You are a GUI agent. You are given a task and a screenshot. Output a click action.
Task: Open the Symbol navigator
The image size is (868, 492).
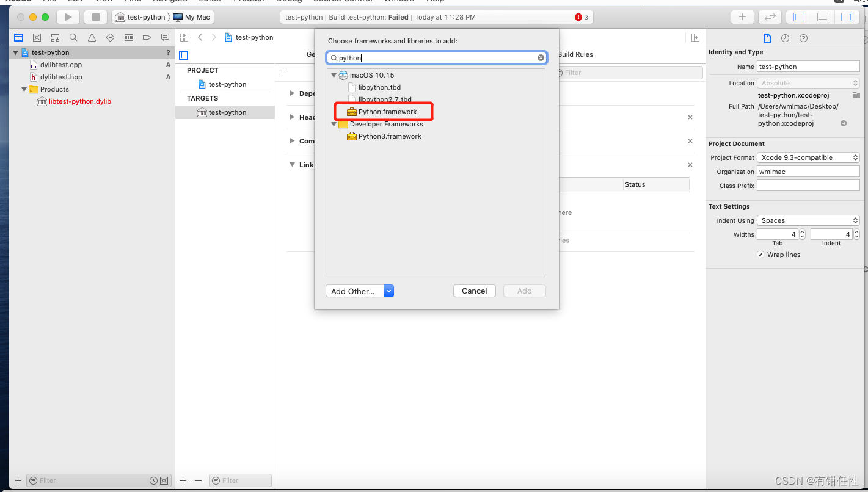coord(55,37)
